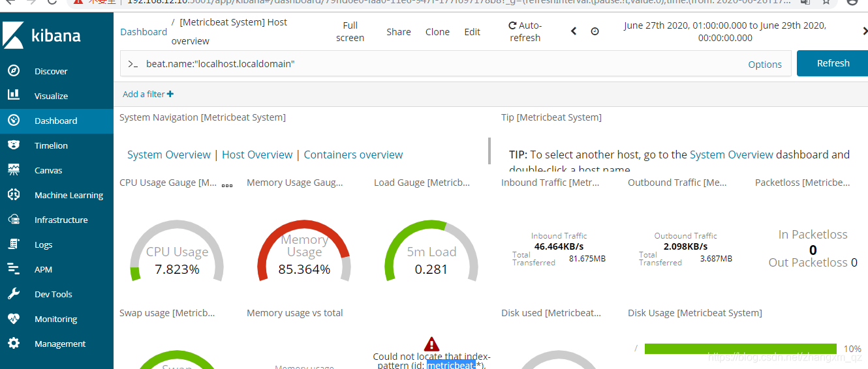Open Management settings section
The width and height of the screenshot is (868, 369).
60,344
